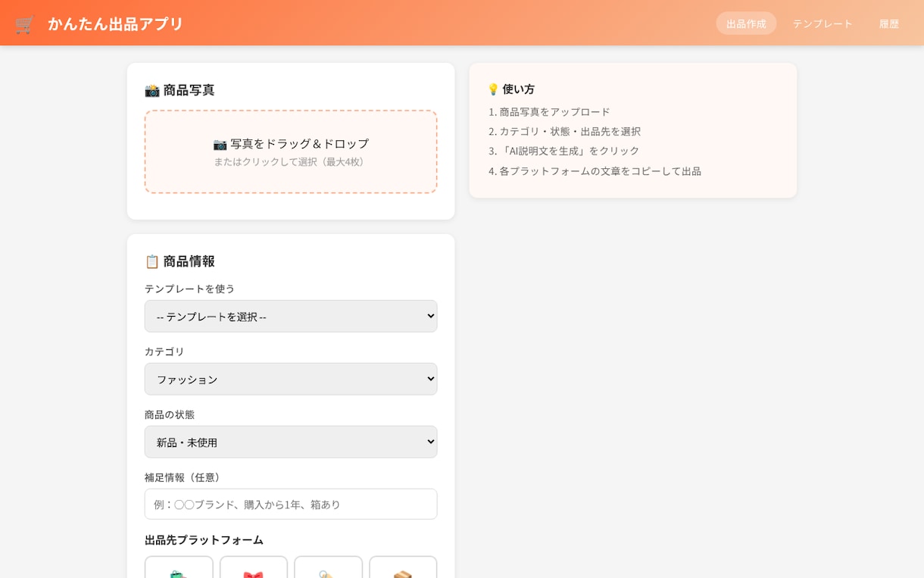The width and height of the screenshot is (924, 578).
Task: Click the text 商品写真をアップロード
Action: [x=554, y=111]
